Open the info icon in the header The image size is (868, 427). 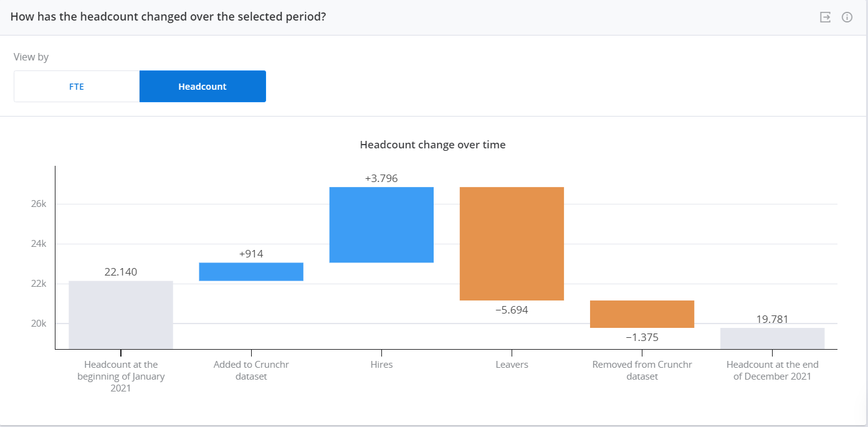[847, 17]
